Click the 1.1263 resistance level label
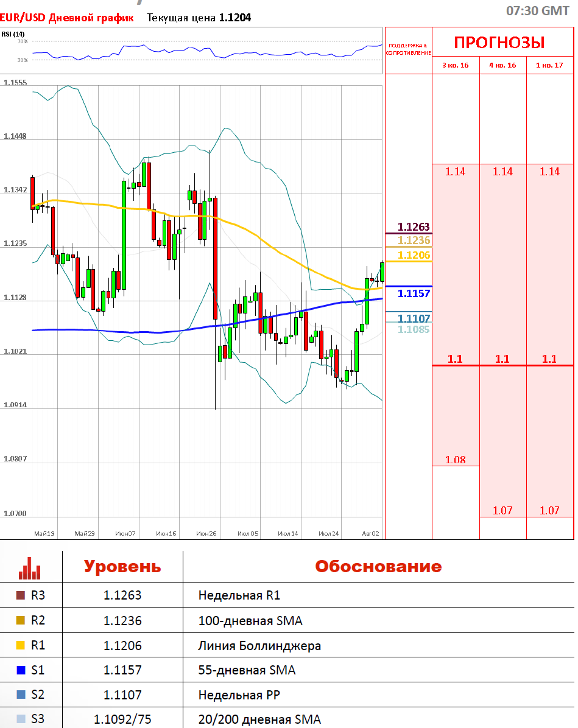 click(x=414, y=227)
